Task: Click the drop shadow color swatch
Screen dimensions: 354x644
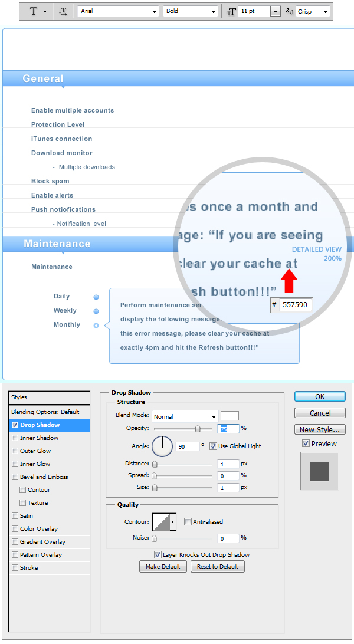Action: coord(230,416)
